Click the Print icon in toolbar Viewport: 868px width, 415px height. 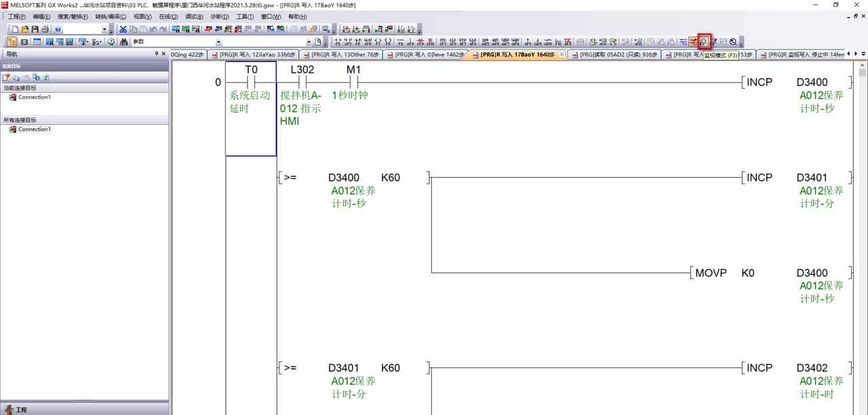[45, 29]
